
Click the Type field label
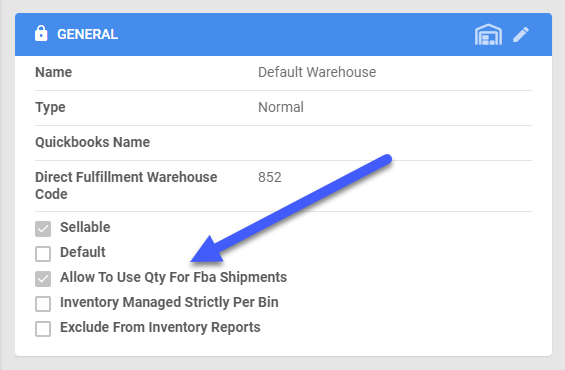click(50, 107)
